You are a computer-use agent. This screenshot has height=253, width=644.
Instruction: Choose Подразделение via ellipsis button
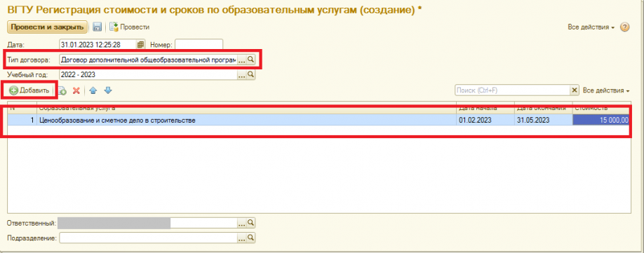(x=241, y=238)
